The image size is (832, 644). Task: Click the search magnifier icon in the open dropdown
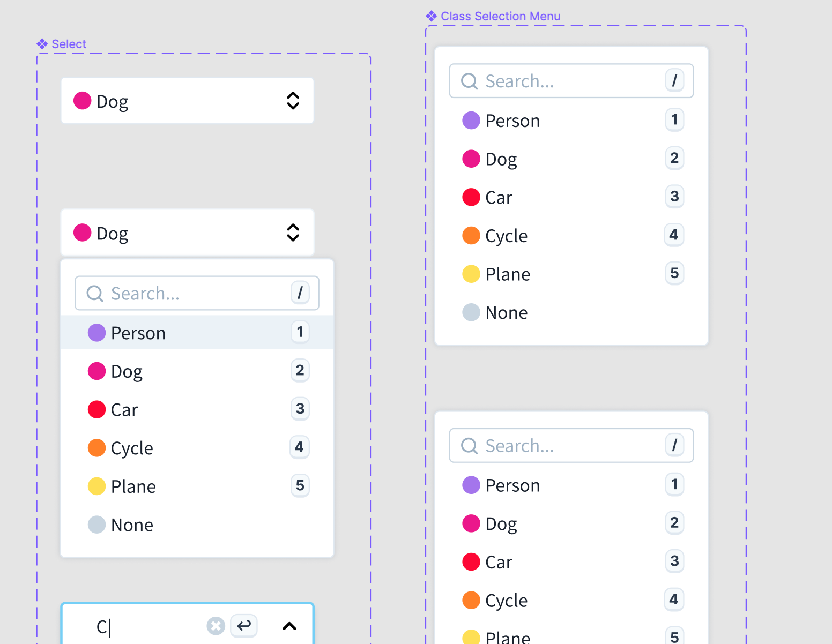click(x=95, y=293)
